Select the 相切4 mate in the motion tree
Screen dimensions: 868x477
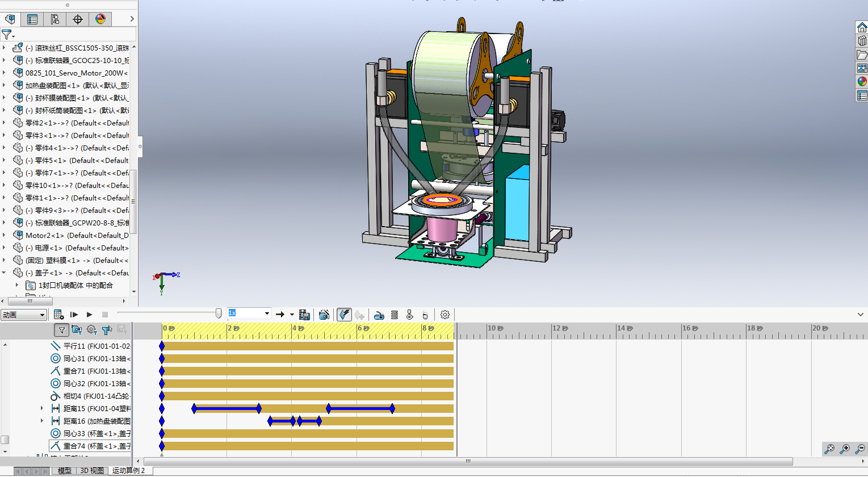tap(90, 396)
